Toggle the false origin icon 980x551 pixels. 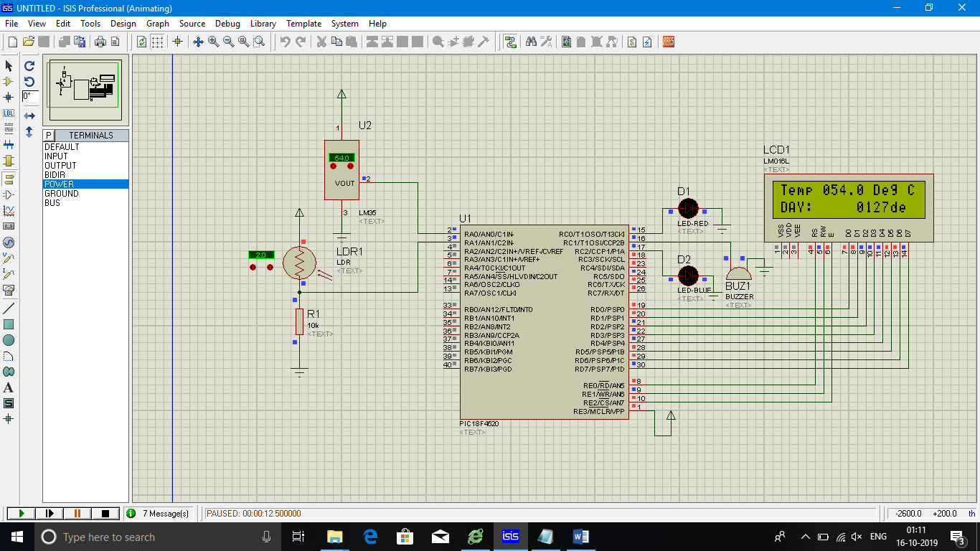tap(178, 42)
